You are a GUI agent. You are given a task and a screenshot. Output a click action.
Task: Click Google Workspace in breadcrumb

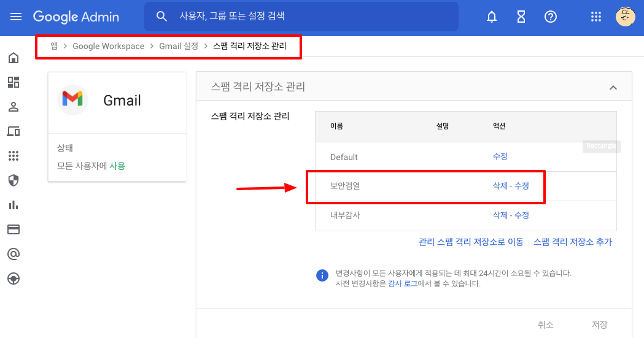point(109,47)
